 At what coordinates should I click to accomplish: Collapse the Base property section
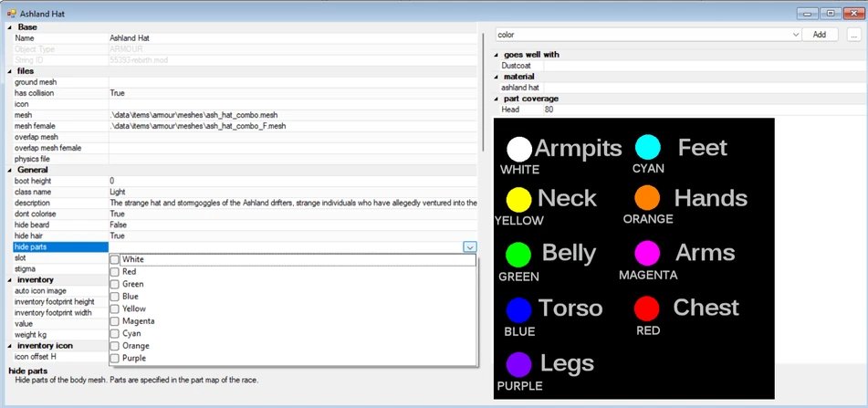(x=10, y=27)
